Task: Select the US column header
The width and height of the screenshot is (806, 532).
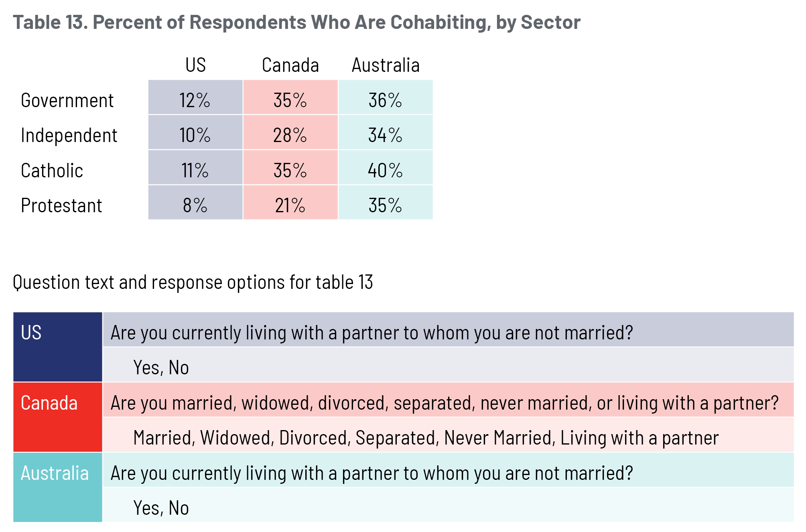Action: pyautogui.click(x=195, y=65)
